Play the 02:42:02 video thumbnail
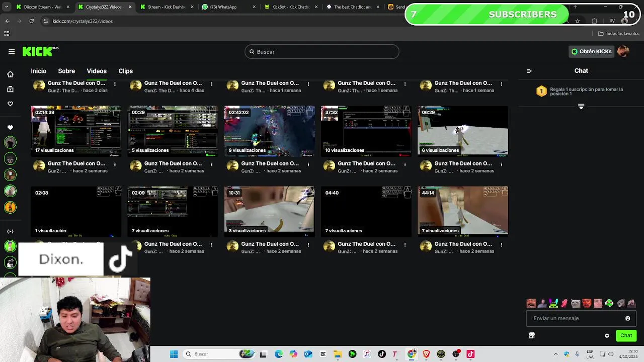 (269, 131)
